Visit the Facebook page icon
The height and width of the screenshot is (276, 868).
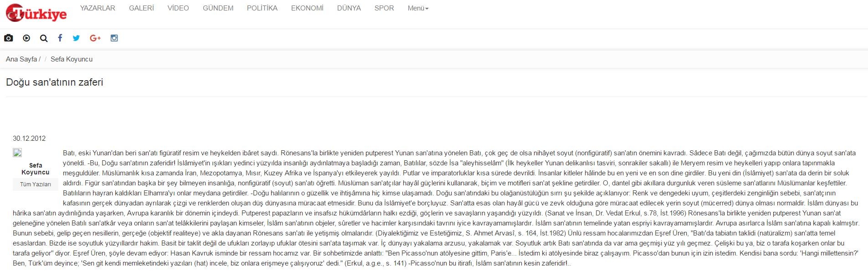(60, 38)
